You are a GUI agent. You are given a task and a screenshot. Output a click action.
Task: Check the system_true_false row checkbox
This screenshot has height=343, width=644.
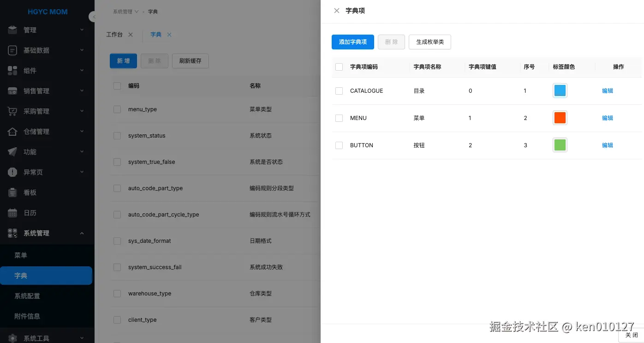point(117,162)
